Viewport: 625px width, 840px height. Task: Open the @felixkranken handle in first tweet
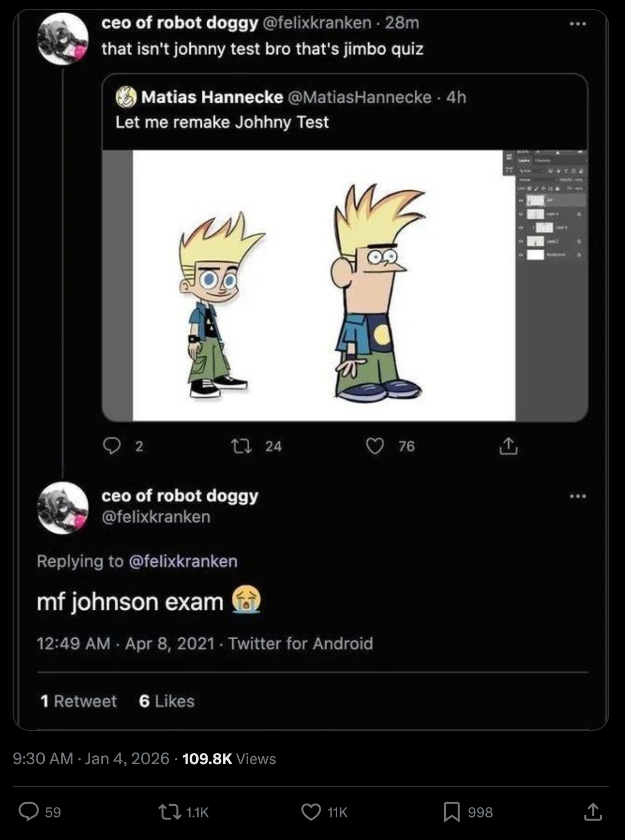tap(316, 23)
